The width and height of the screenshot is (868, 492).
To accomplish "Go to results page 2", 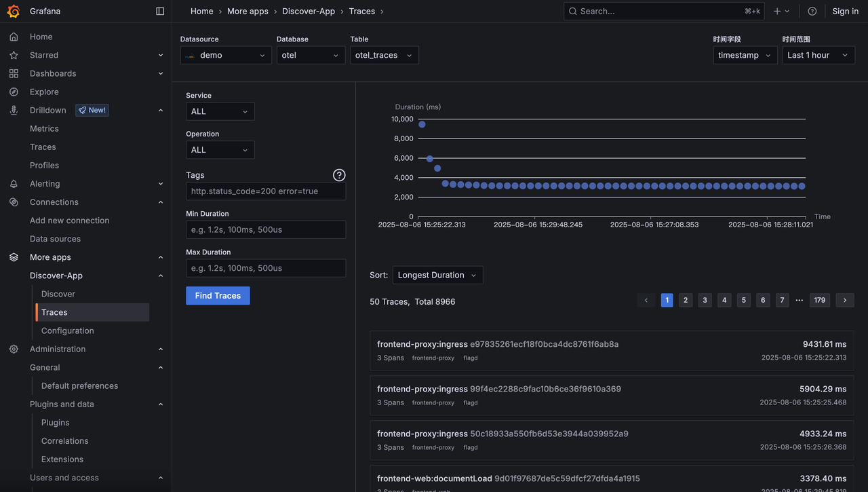I will (x=686, y=300).
